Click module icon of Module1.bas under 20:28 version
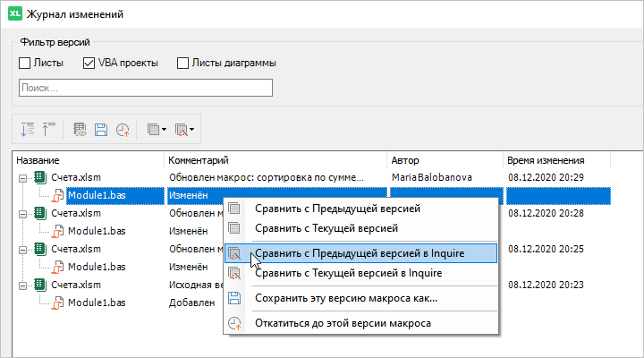Image resolution: width=644 pixels, height=358 pixels. [x=57, y=232]
